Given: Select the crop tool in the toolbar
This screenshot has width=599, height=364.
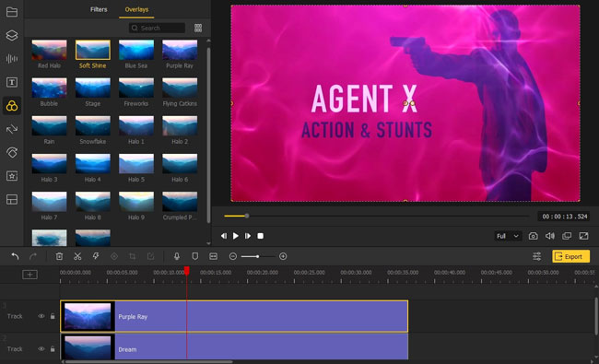Looking at the screenshot, I should (x=133, y=256).
